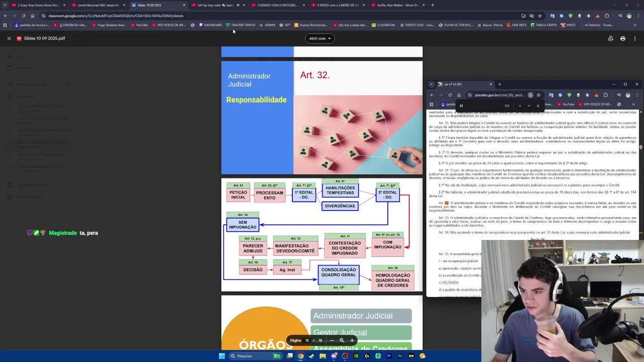Open Photoshop from the taskbar
The height and width of the screenshot is (362, 644).
pos(400,356)
